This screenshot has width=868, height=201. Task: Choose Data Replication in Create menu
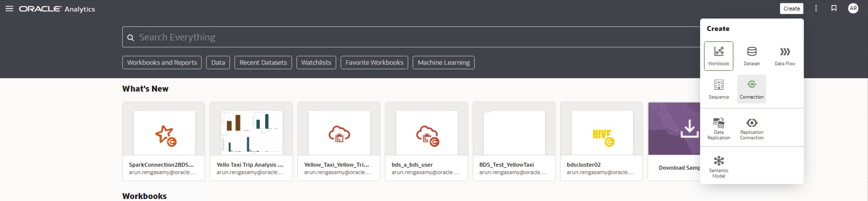(719, 128)
